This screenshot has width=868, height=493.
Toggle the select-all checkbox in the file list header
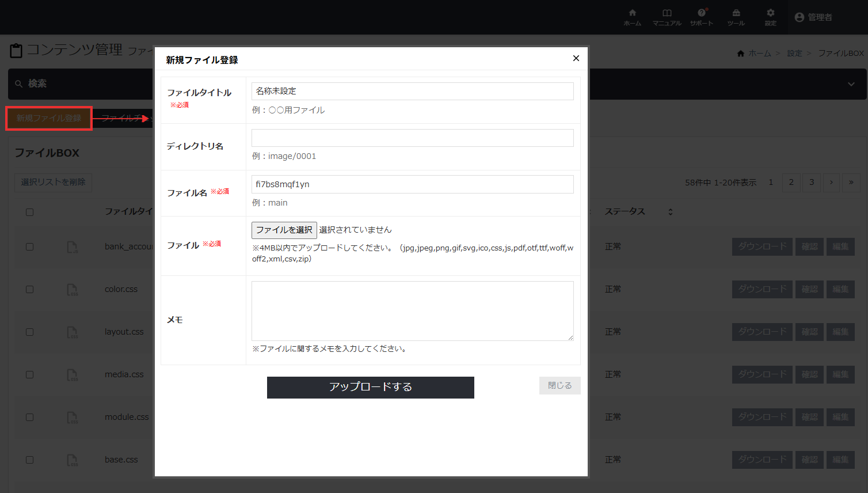point(29,212)
